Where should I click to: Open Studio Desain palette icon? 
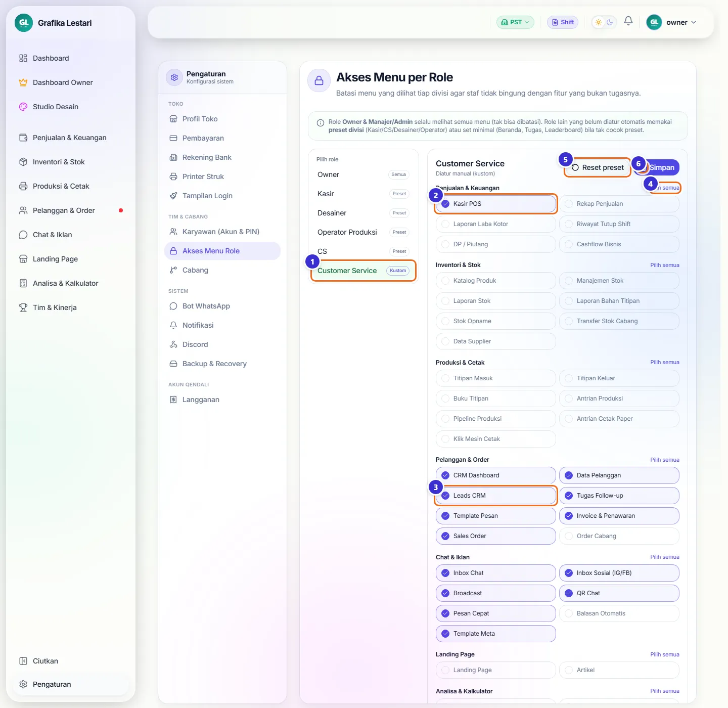pos(23,107)
